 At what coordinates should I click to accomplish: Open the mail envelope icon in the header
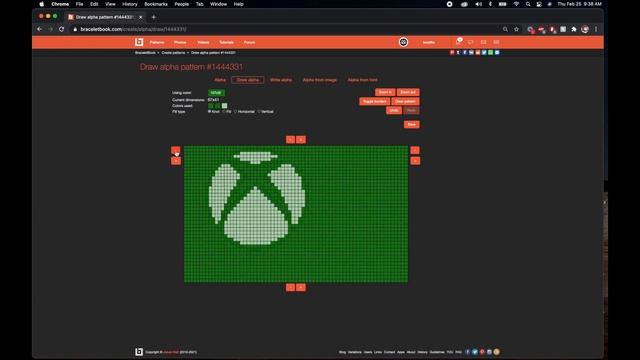(x=483, y=42)
